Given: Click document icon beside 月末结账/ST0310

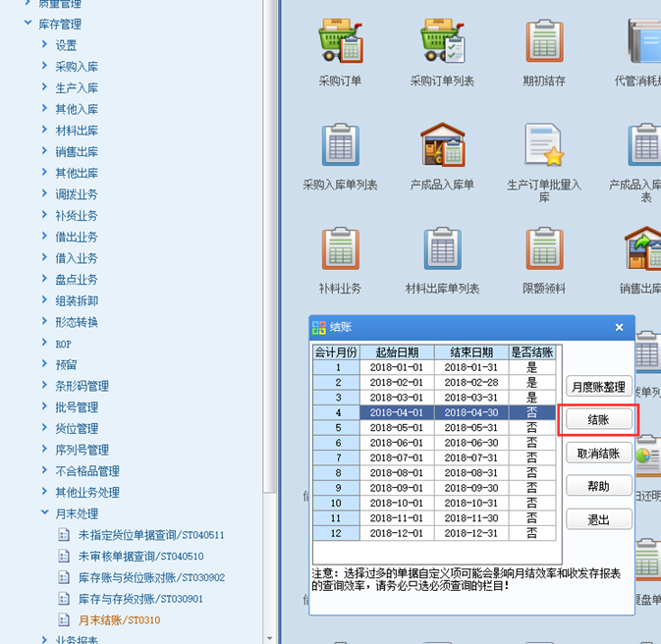Looking at the screenshot, I should (64, 619).
